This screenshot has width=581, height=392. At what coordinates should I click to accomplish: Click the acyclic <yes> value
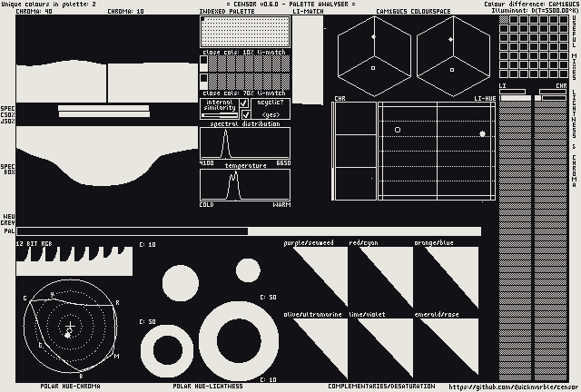point(271,115)
